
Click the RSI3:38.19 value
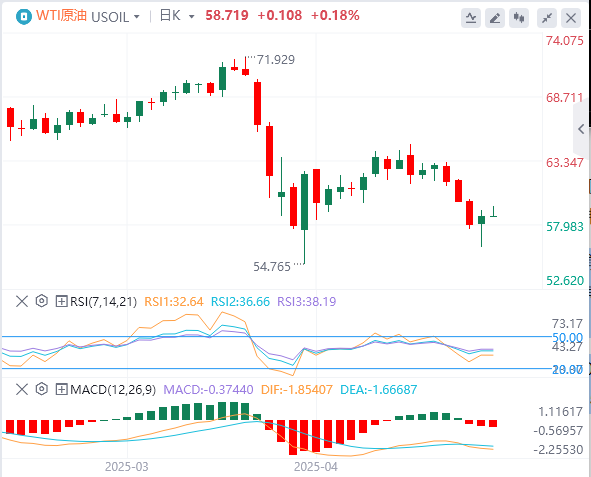point(306,302)
